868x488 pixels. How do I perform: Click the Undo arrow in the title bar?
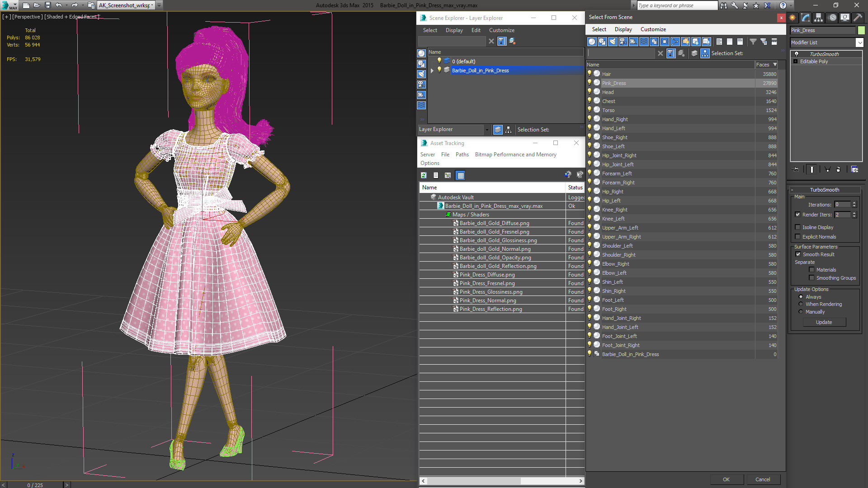coord(59,5)
